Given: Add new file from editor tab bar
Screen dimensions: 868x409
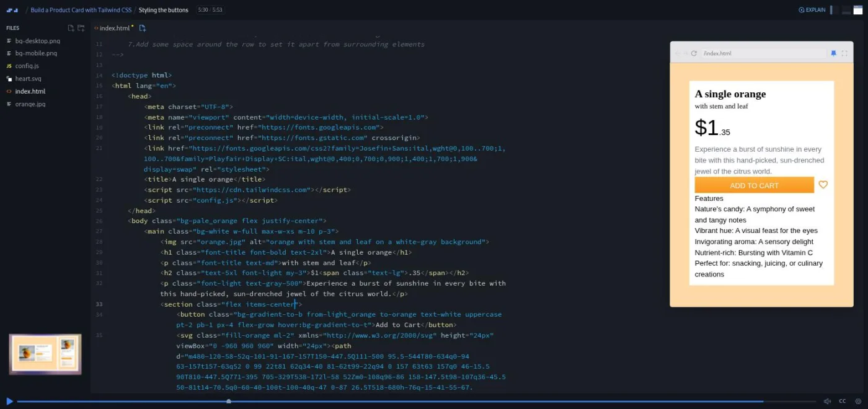Looking at the screenshot, I should point(143,28).
